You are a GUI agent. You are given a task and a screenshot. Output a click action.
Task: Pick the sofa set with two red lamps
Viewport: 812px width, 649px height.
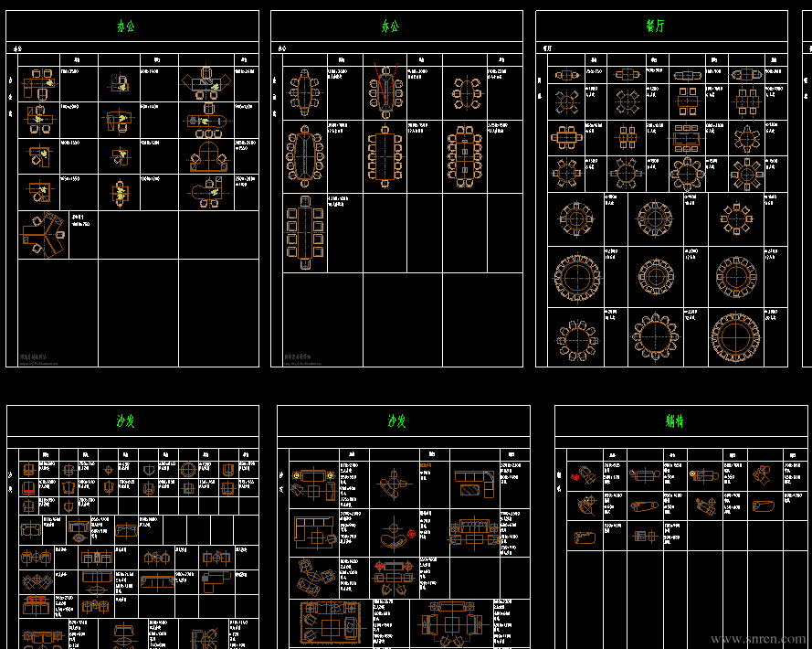click(x=393, y=577)
